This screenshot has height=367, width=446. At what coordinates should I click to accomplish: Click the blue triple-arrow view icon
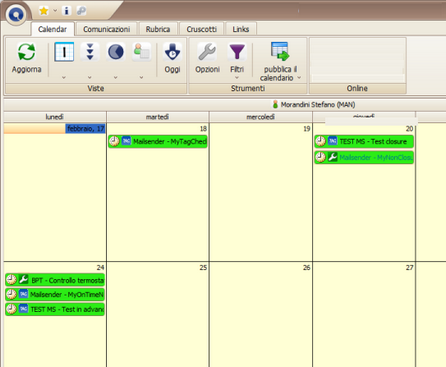coord(90,52)
